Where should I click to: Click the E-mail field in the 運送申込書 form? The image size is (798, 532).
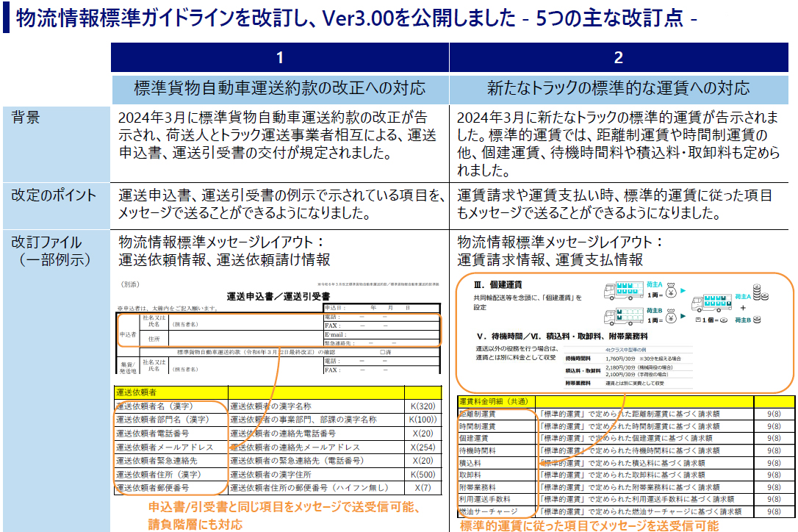pyautogui.click(x=381, y=334)
